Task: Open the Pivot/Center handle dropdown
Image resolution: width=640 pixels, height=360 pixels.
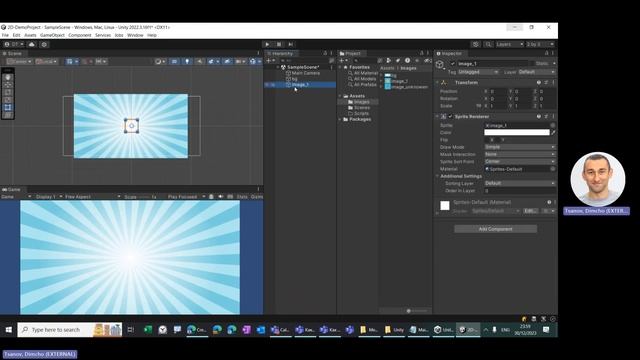Action: (19, 61)
